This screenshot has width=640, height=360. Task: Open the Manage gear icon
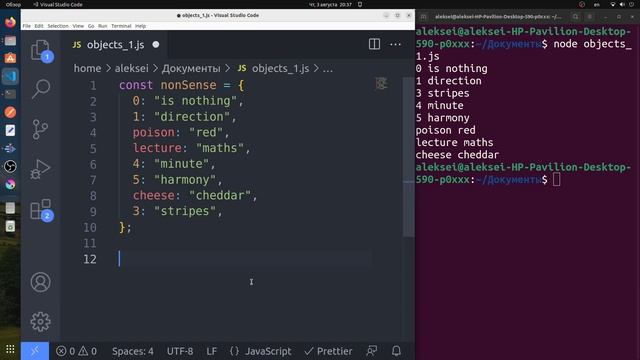(x=40, y=322)
